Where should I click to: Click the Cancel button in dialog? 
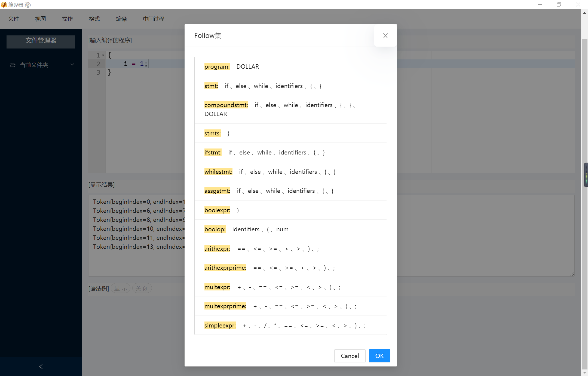350,356
